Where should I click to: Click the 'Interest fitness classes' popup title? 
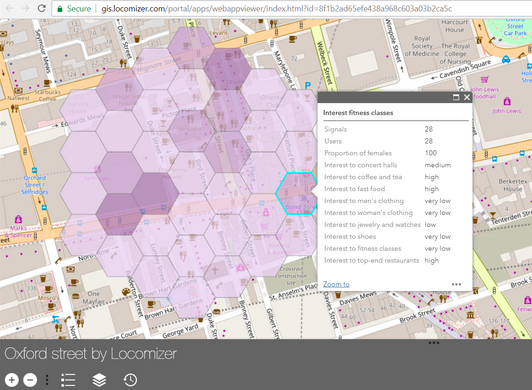pos(358,113)
